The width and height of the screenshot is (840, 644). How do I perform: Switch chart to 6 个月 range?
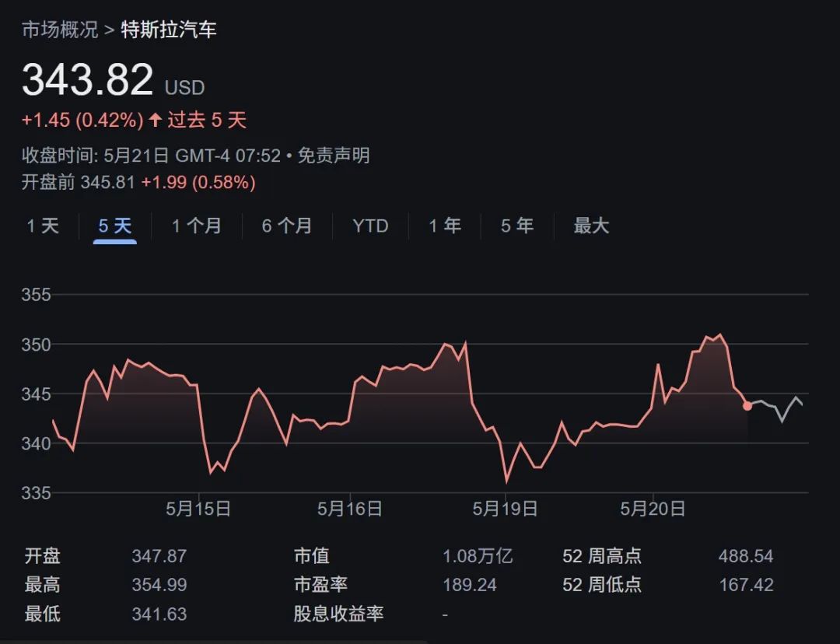(286, 226)
